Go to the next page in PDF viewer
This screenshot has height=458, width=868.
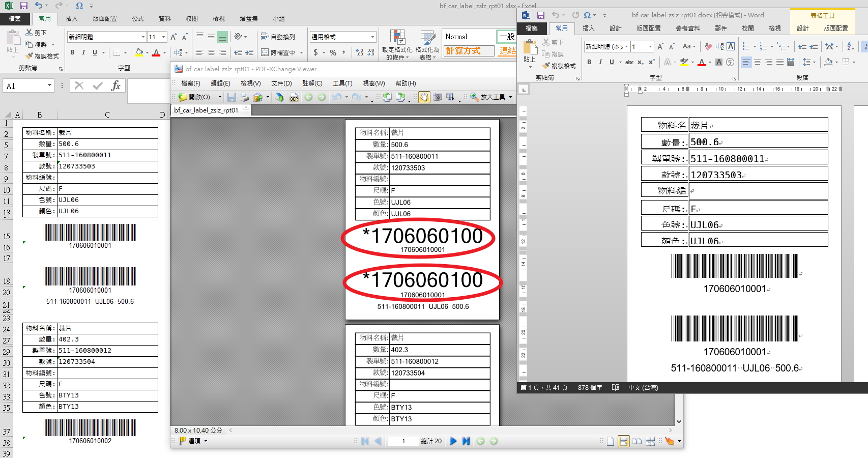coord(453,441)
